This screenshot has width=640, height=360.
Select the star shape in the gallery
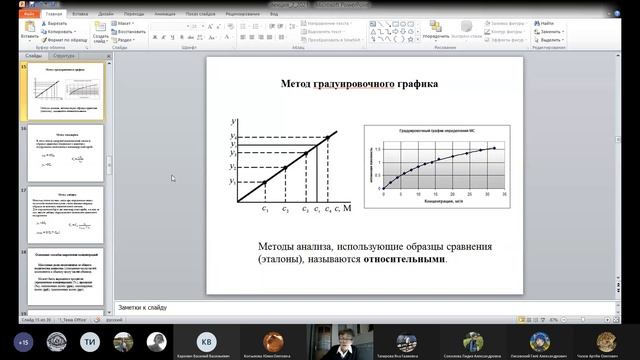411,39
